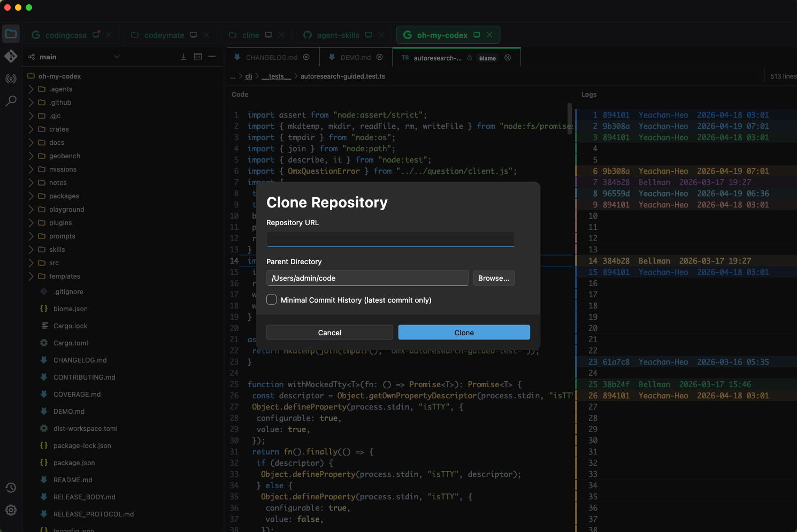Image resolution: width=797 pixels, height=532 pixels.
Task: Focus the Repository URL input field
Action: coord(390,239)
